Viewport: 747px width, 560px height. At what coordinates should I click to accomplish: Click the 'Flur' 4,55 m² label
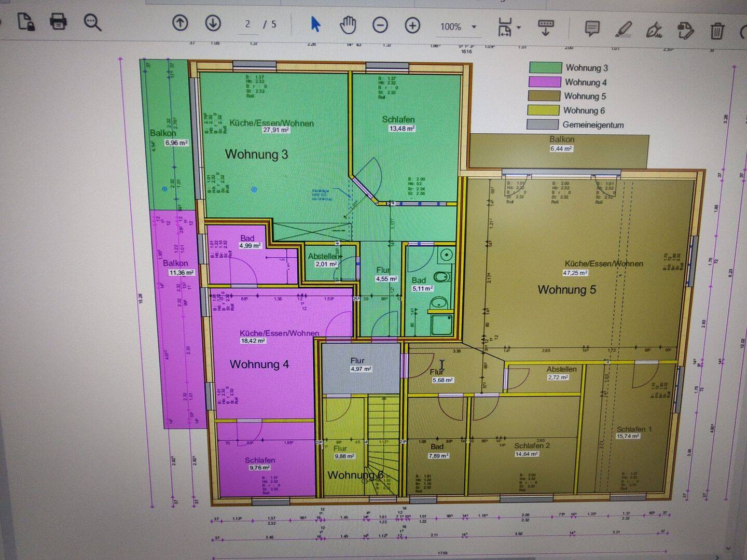(383, 270)
